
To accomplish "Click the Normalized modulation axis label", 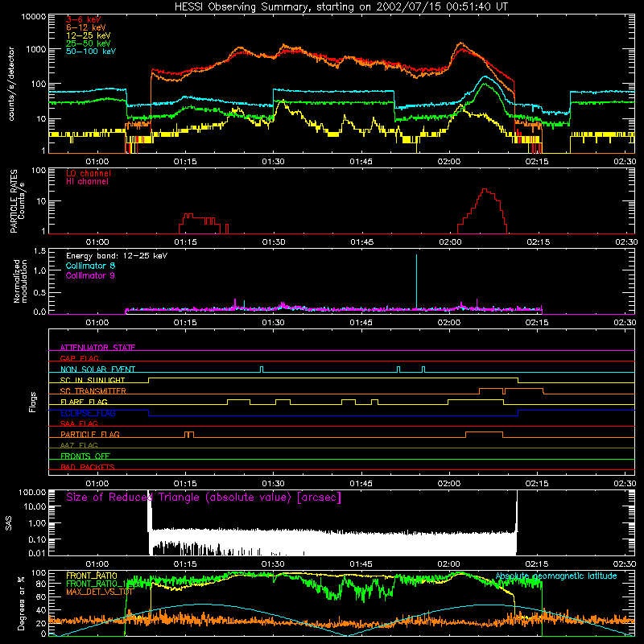I will click(x=20, y=281).
